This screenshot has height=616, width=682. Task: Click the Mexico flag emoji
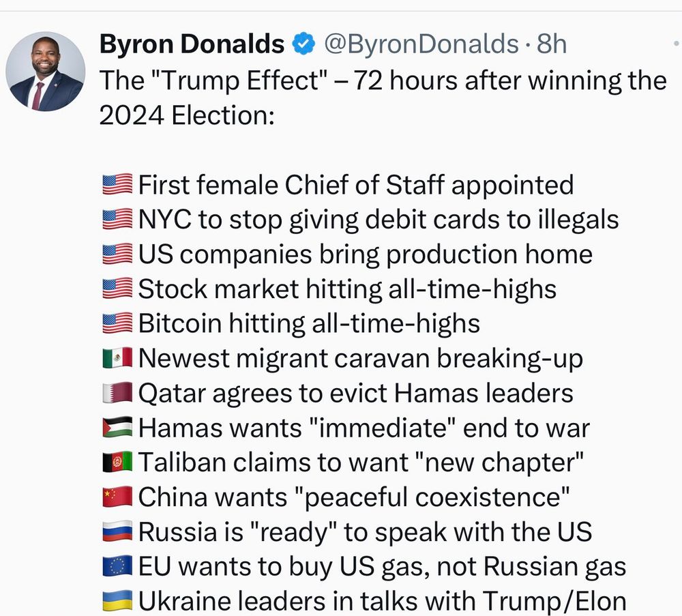117,358
